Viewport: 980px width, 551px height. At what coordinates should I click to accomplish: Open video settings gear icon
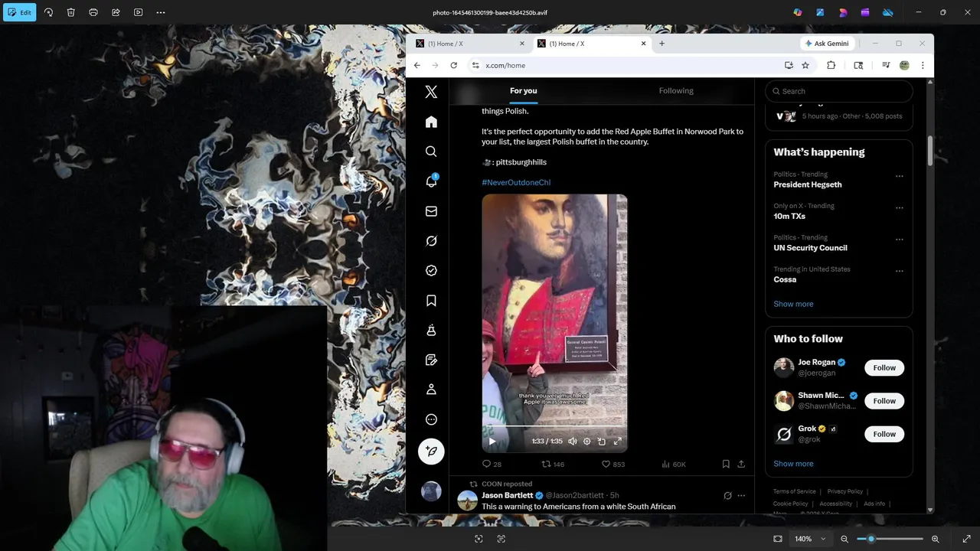click(x=587, y=441)
